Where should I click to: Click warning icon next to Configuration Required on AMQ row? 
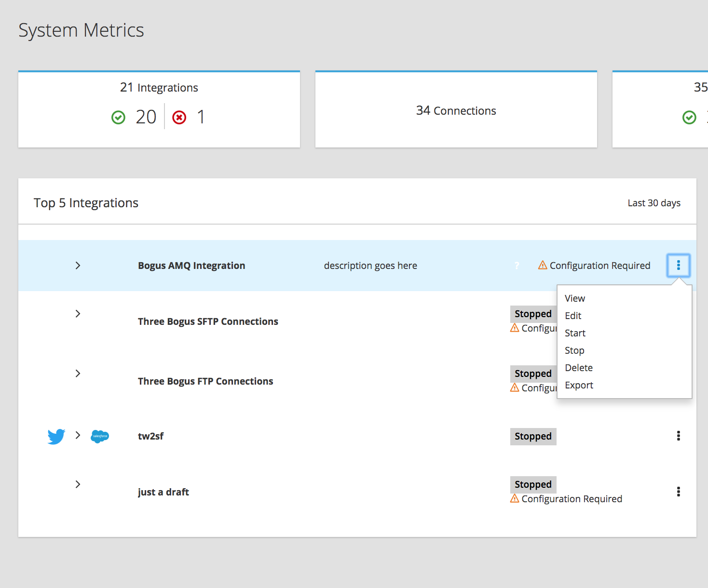pos(543,265)
